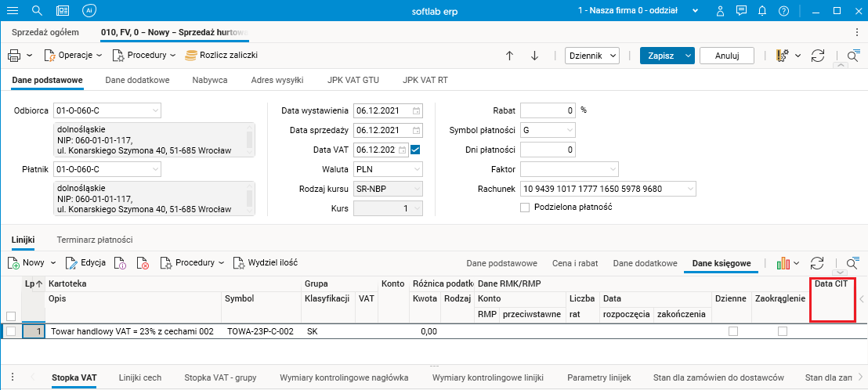Open the notifications bell
The image size is (868, 390).
coord(762,10)
